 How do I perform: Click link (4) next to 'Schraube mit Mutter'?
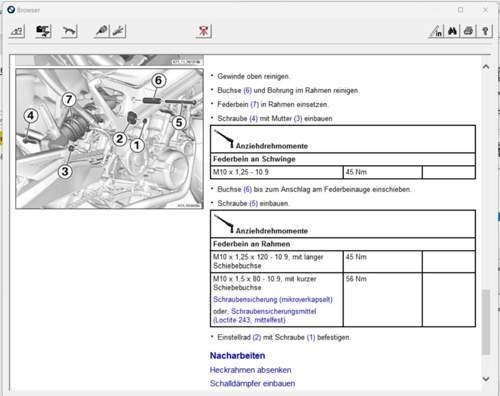(254, 118)
